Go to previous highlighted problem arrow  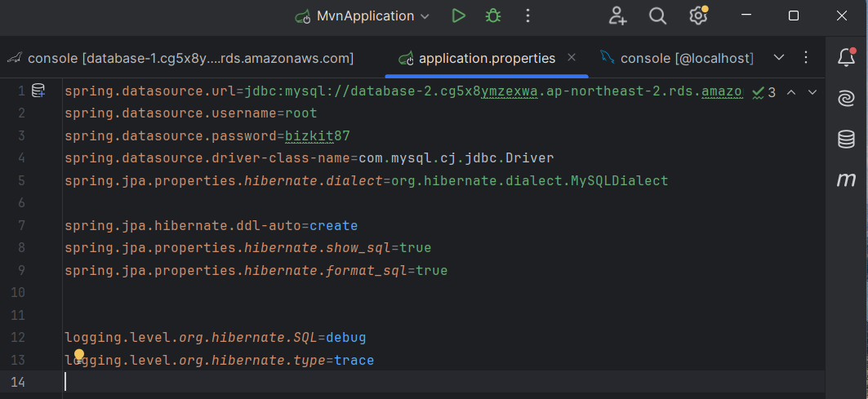point(791,92)
